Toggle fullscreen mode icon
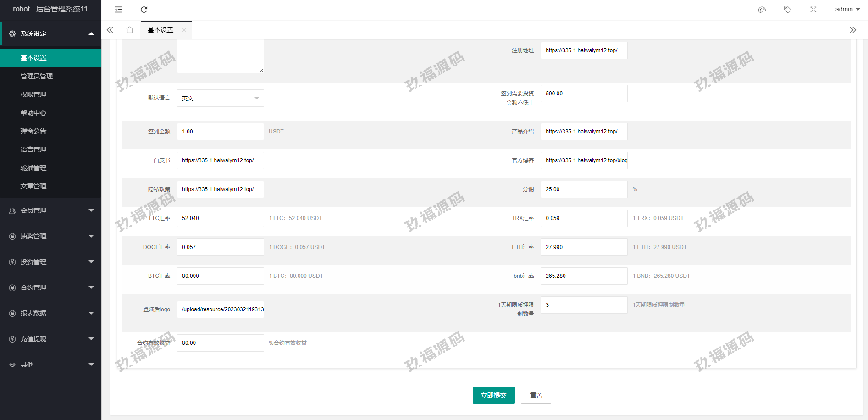The width and height of the screenshot is (868, 420). click(x=813, y=10)
